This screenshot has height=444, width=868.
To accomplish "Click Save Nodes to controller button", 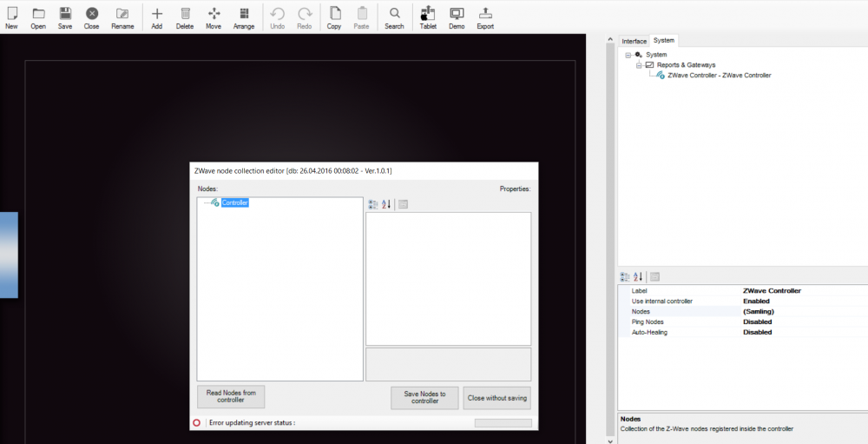I will (x=424, y=397).
